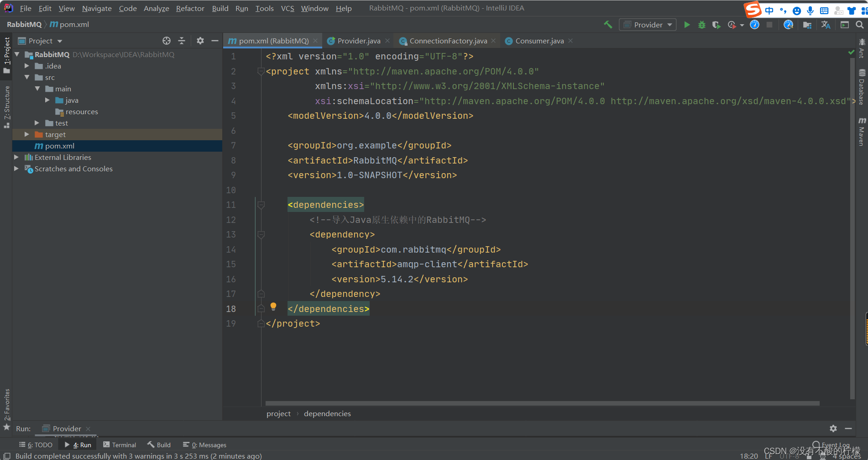
Task: Click the grey Stop square button
Action: coord(769,25)
